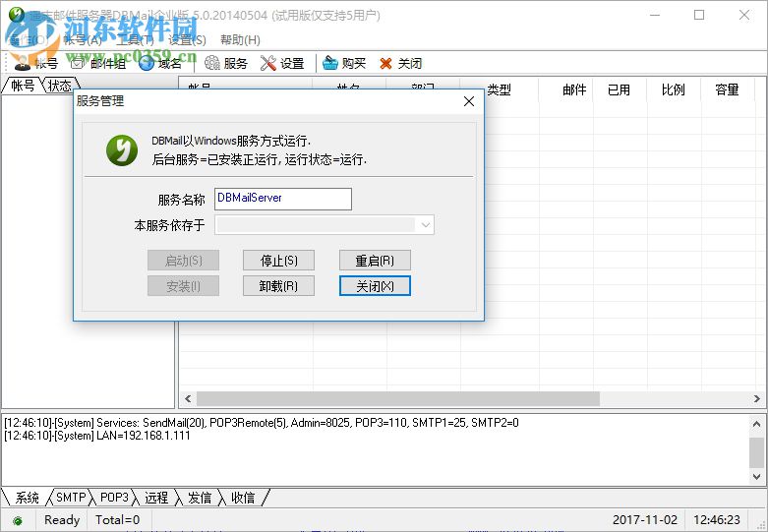Click the disabled 启动(S) start button
The width and height of the screenshot is (768, 532).
(183, 261)
